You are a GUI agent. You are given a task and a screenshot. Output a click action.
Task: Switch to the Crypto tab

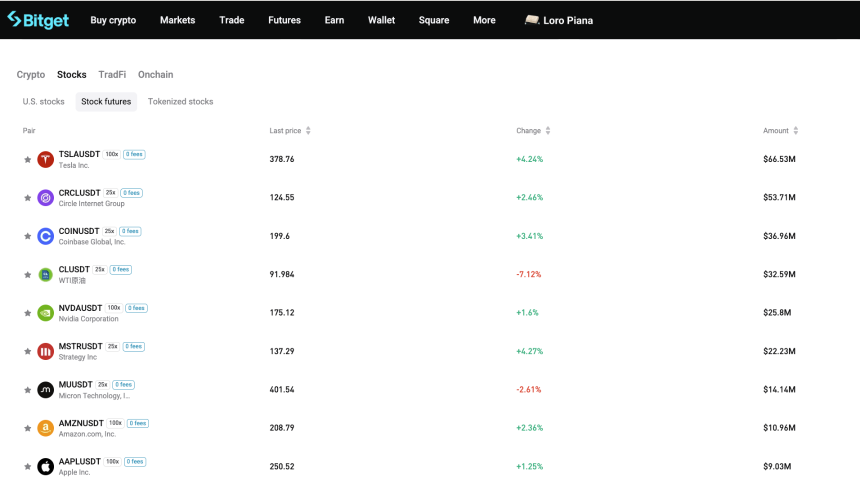31,75
